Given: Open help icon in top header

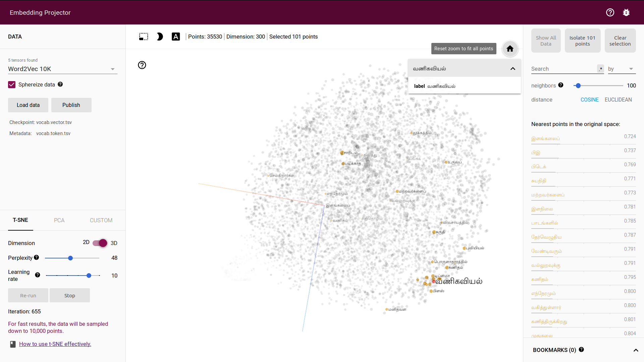Looking at the screenshot, I should (610, 12).
